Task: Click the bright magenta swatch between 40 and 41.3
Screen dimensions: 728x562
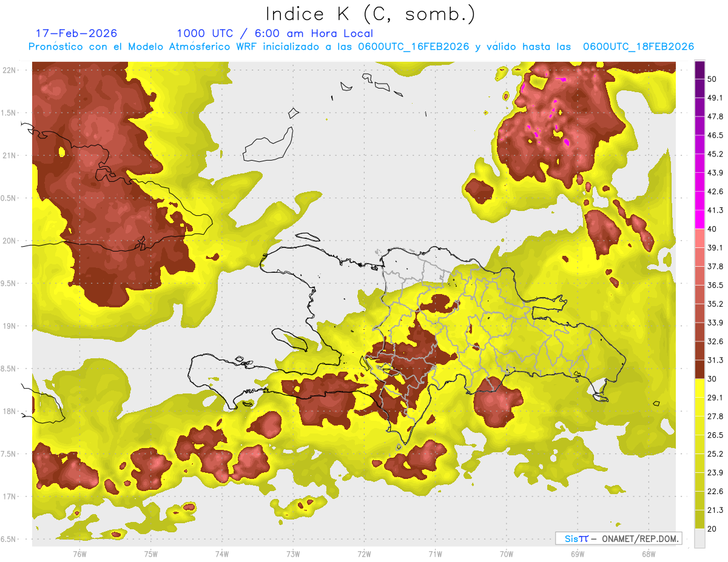Action: (x=699, y=219)
